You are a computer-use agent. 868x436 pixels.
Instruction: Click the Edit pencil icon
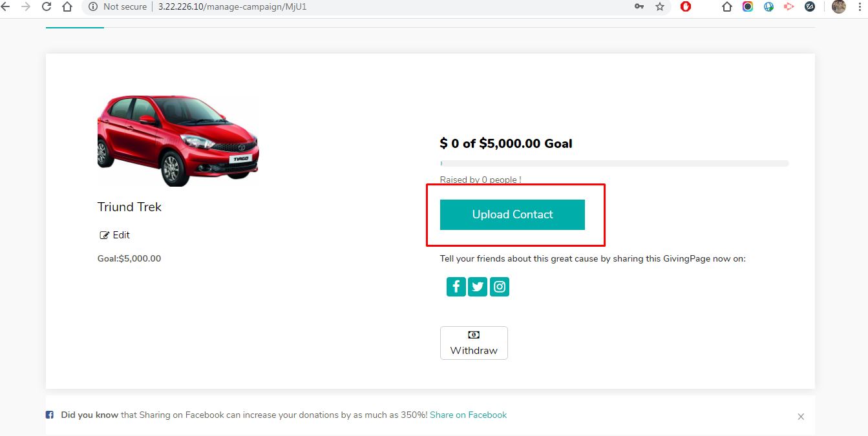click(104, 235)
